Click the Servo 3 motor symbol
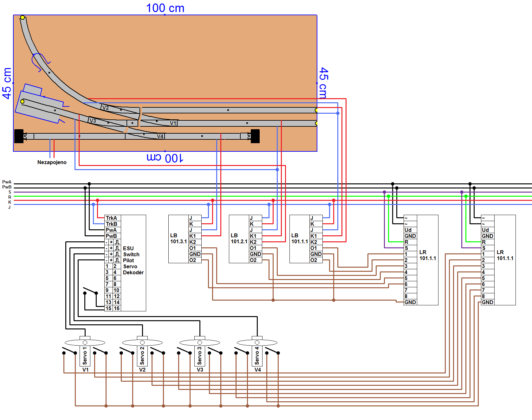This screenshot has width=532, height=420. coord(200,351)
